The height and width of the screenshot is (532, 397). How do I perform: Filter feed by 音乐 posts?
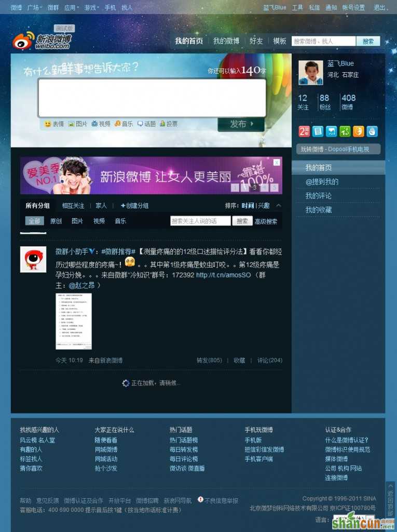click(x=120, y=221)
